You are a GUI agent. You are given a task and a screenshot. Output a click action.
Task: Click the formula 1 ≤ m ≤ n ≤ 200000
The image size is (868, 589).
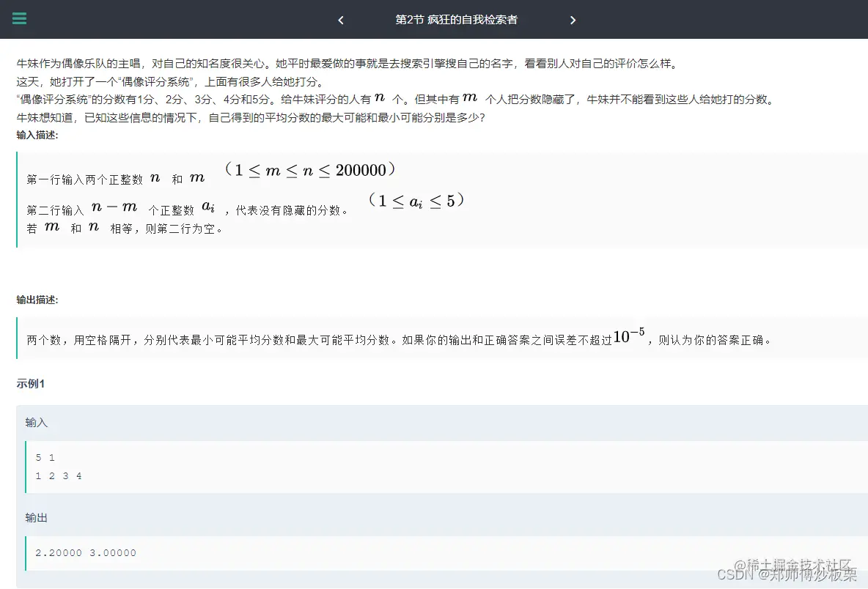point(313,169)
